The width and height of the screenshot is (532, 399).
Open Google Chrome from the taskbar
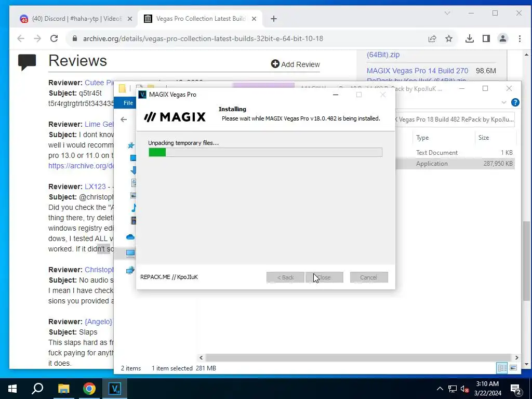click(89, 389)
